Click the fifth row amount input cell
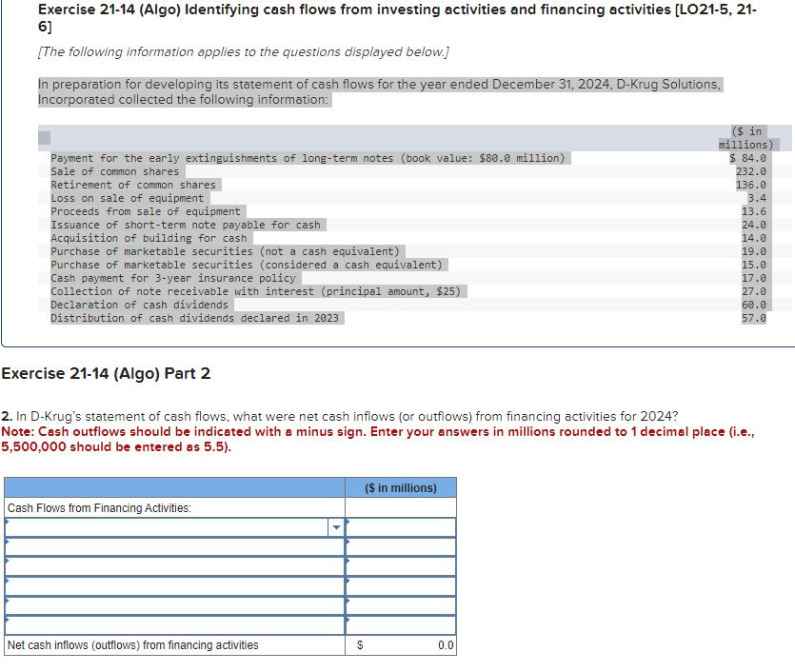 pyautogui.click(x=401, y=605)
